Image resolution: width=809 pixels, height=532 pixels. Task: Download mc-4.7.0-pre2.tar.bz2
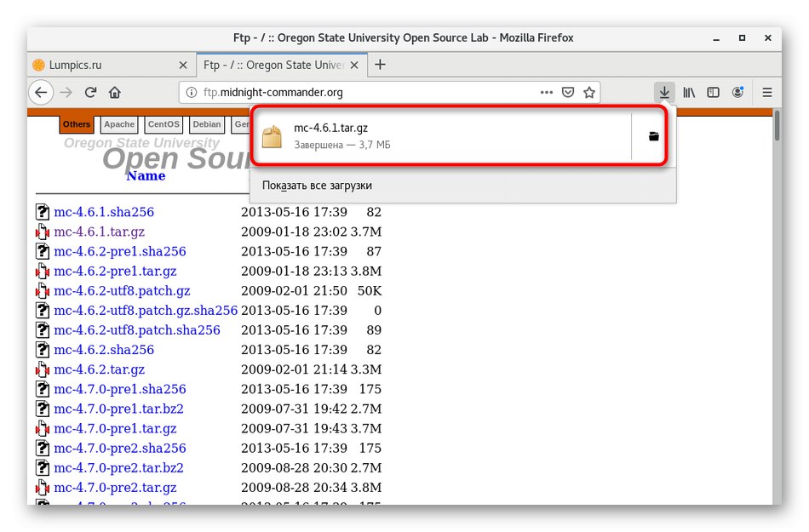[118, 467]
